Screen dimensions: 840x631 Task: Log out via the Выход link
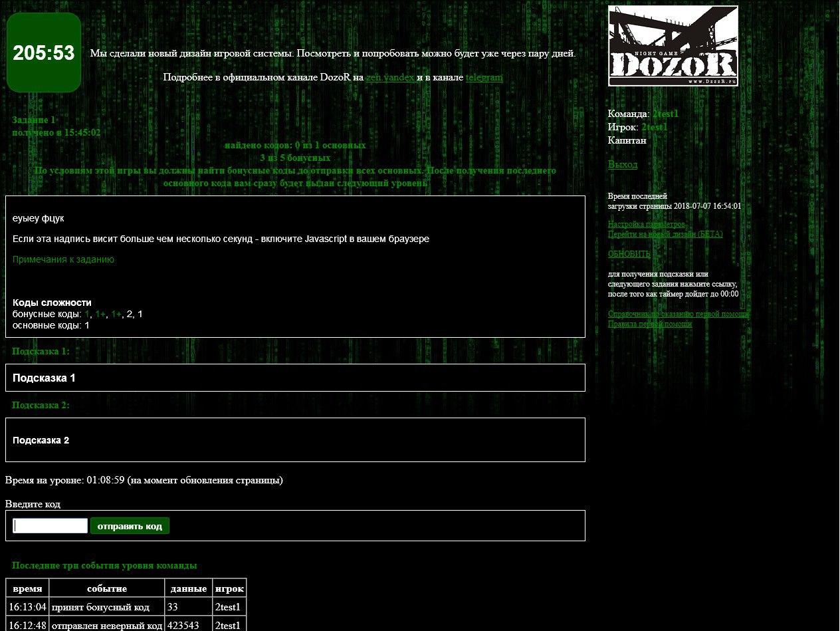coord(622,164)
